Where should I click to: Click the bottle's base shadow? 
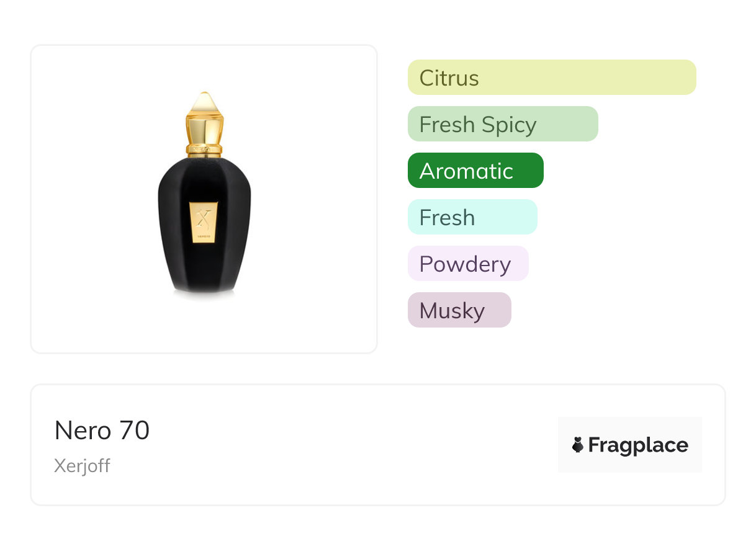(204, 295)
